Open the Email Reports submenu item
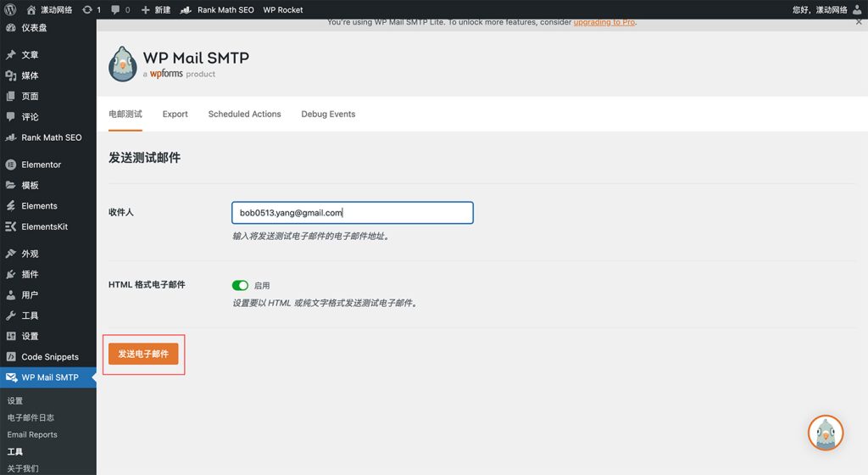The width and height of the screenshot is (868, 475). click(32, 434)
